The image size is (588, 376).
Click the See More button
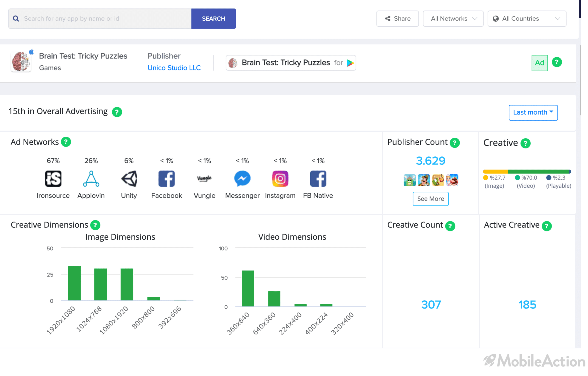[x=431, y=199]
